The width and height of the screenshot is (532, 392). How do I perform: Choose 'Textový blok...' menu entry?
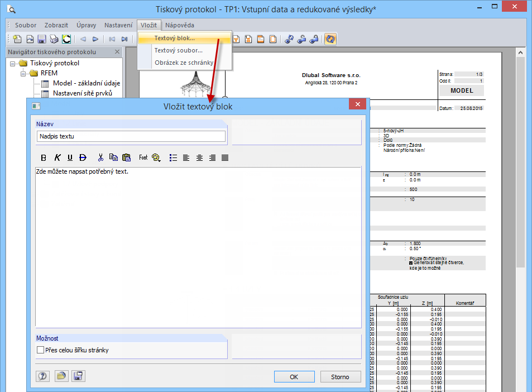tap(185, 38)
